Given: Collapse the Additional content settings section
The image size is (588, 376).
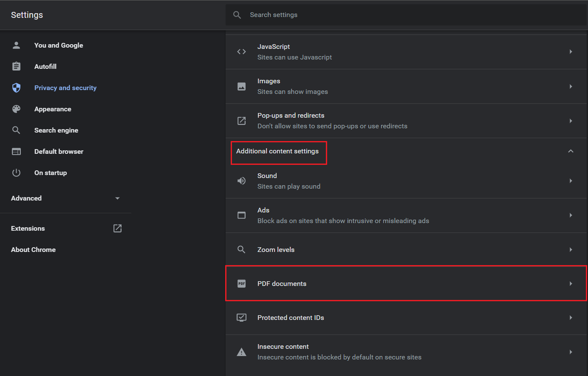Looking at the screenshot, I should point(571,151).
